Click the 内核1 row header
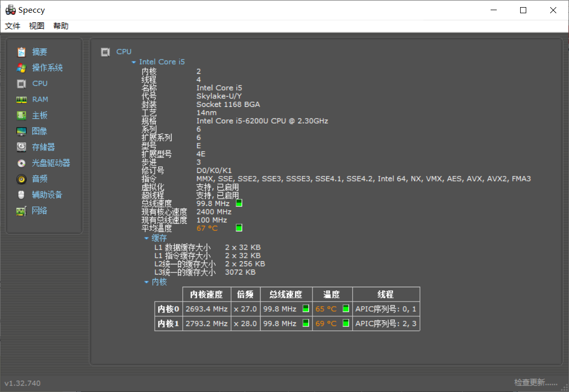The image size is (569, 392). click(x=168, y=323)
